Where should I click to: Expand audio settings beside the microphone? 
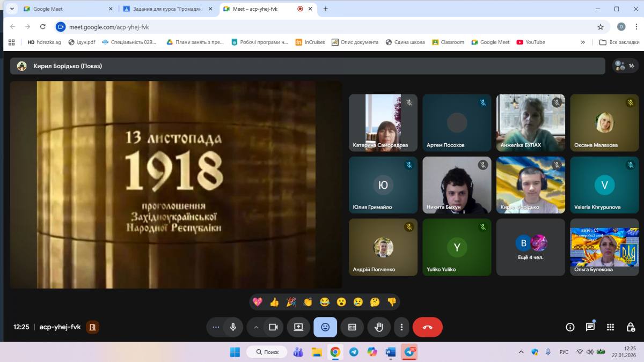pyautogui.click(x=216, y=327)
